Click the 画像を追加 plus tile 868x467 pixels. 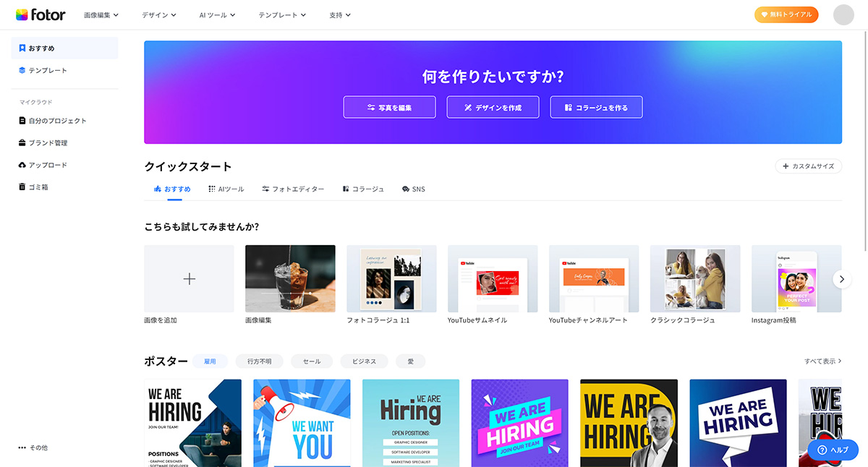pos(189,279)
